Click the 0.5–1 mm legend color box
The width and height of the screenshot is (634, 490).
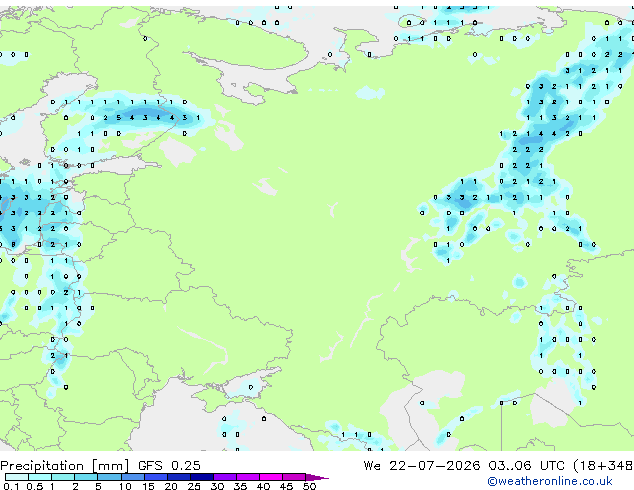point(40,477)
